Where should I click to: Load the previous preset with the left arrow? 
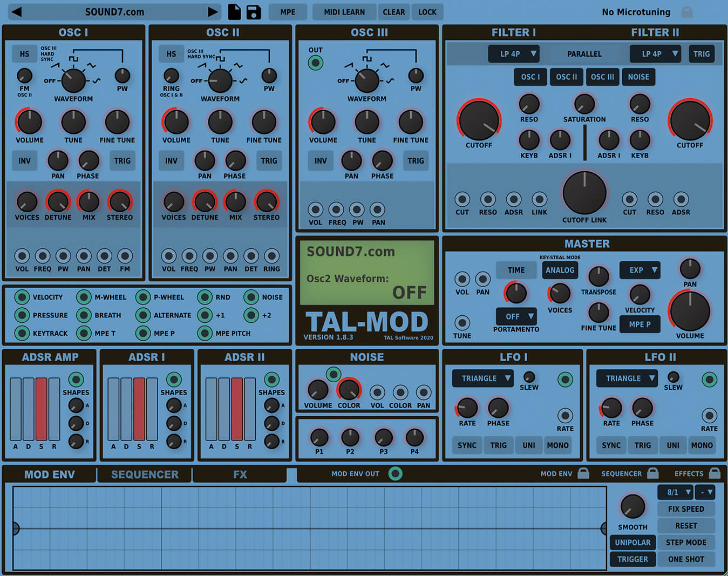[16, 12]
